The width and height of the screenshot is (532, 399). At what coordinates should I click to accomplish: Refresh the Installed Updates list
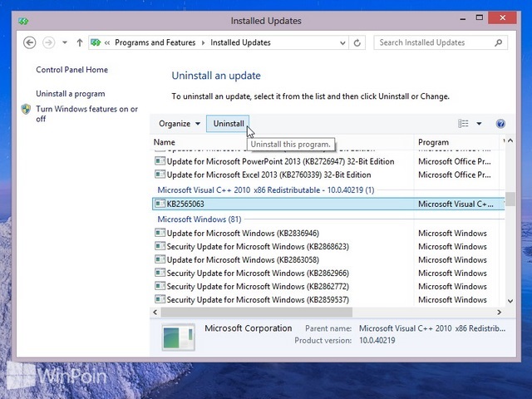click(x=357, y=43)
